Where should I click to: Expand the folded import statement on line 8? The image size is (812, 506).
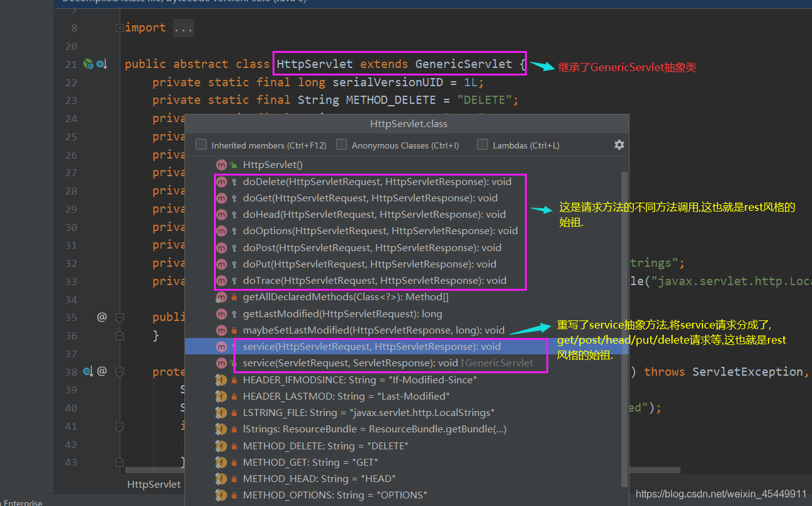[120, 28]
